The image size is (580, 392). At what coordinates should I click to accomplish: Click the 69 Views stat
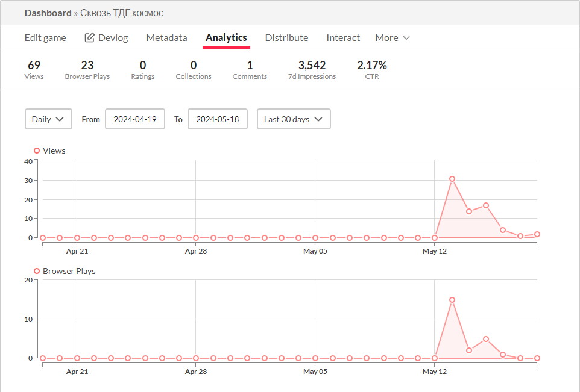(x=34, y=70)
